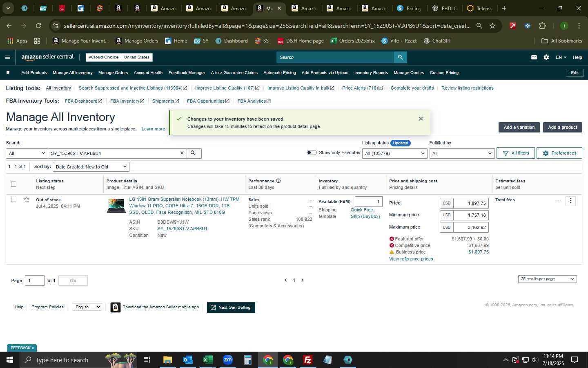Open the Sort by dropdown
Screen dimensions: 588x368
pyautogui.click(x=91, y=167)
